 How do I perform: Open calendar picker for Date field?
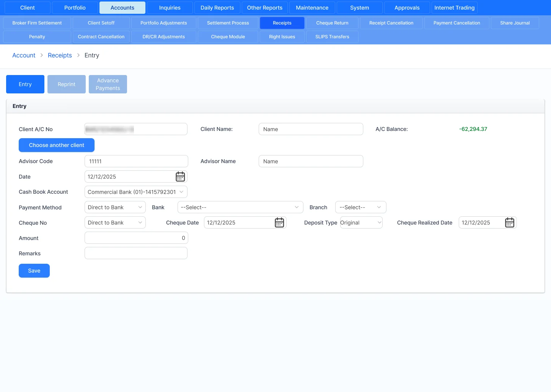(180, 176)
